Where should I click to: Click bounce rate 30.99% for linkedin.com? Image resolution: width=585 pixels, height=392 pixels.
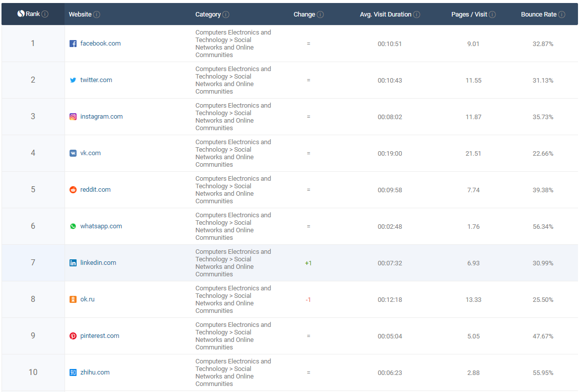[543, 263]
